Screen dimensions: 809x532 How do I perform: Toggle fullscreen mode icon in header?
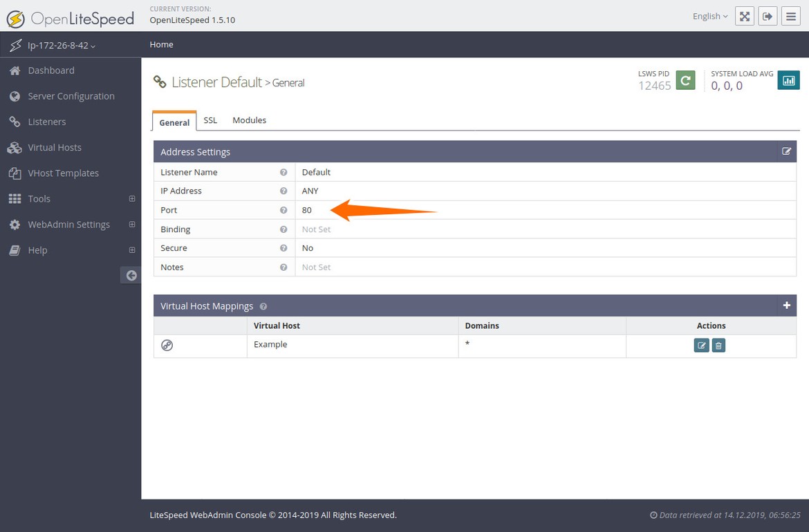[745, 16]
